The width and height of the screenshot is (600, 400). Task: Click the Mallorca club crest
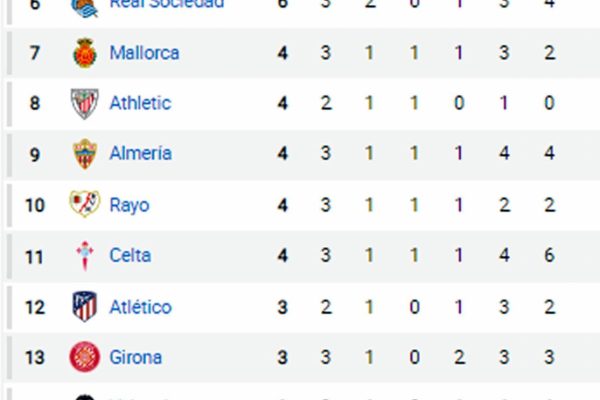pyautogui.click(x=83, y=53)
